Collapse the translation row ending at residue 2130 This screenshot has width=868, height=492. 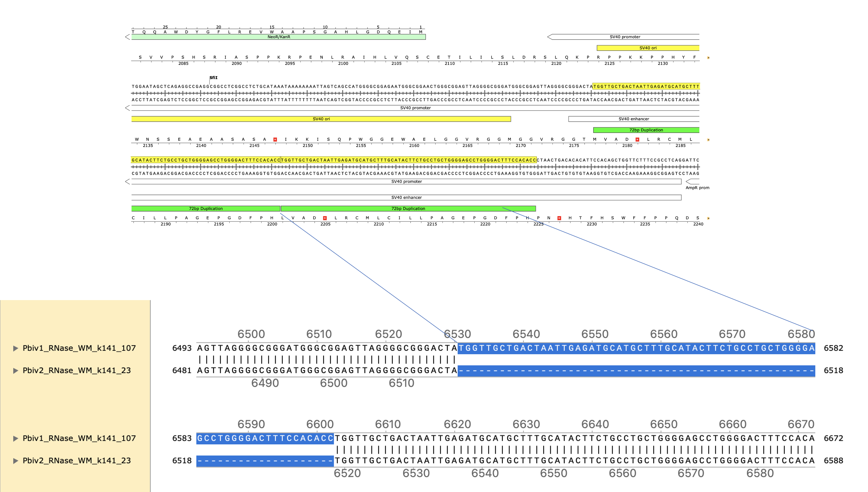click(708, 58)
